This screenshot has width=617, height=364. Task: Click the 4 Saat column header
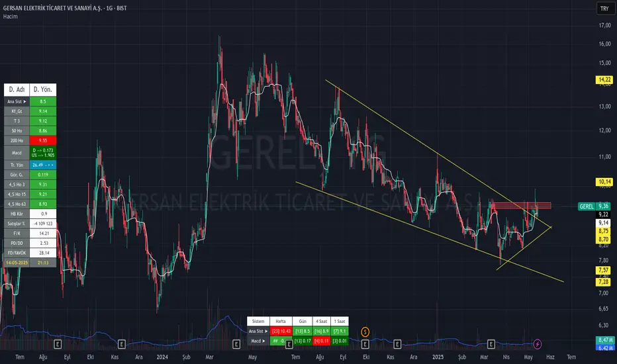click(x=321, y=321)
